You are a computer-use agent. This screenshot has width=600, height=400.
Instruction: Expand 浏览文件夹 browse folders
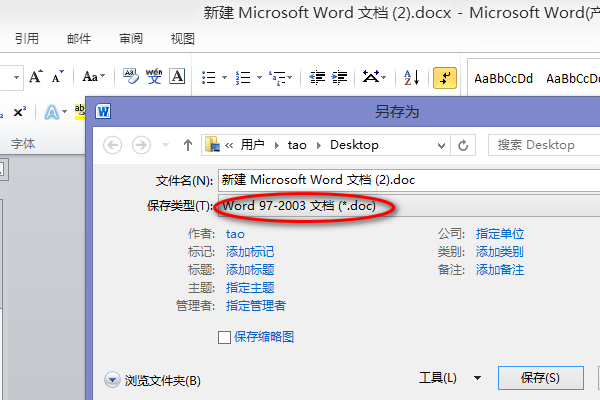tap(152, 380)
